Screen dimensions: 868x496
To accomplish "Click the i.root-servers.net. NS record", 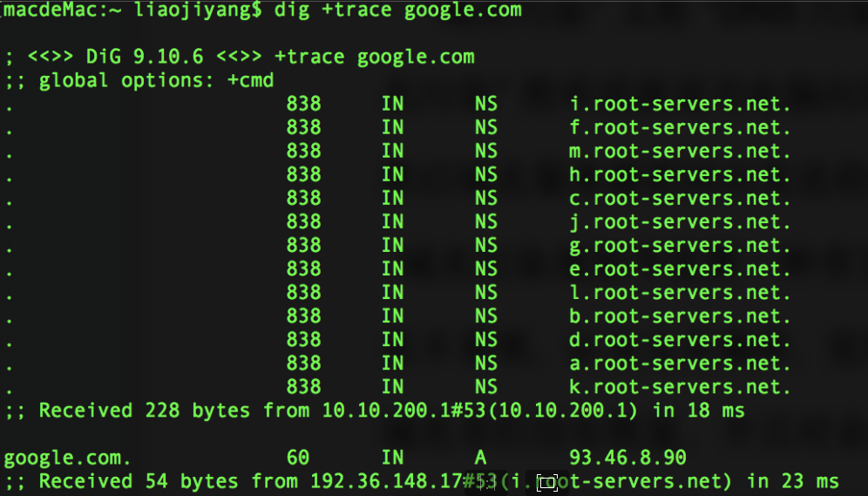I will (680, 105).
